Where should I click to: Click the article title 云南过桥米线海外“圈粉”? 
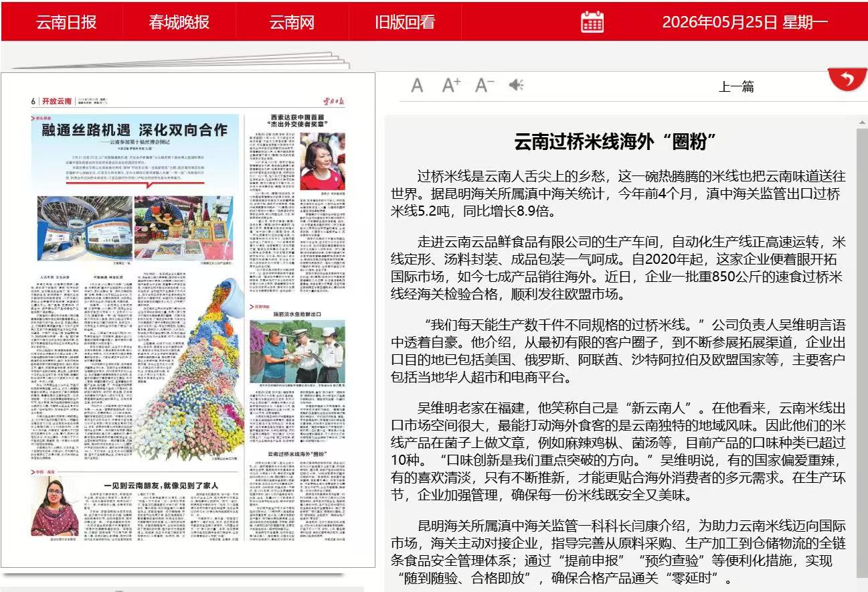coord(616,142)
